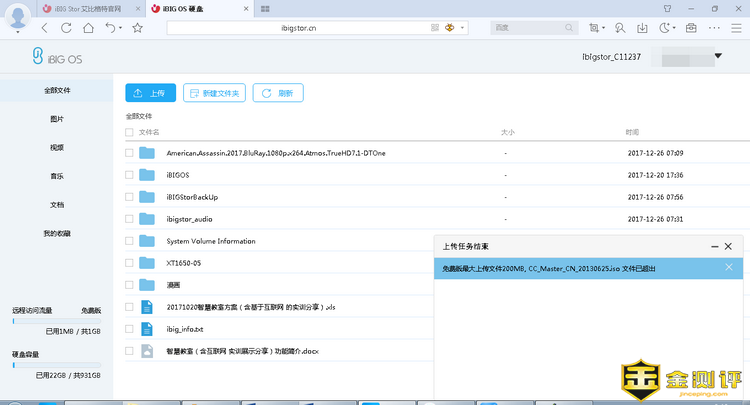Click the ibig_info.txt file icon
Viewport: 750px width, 405px height.
pos(147,329)
